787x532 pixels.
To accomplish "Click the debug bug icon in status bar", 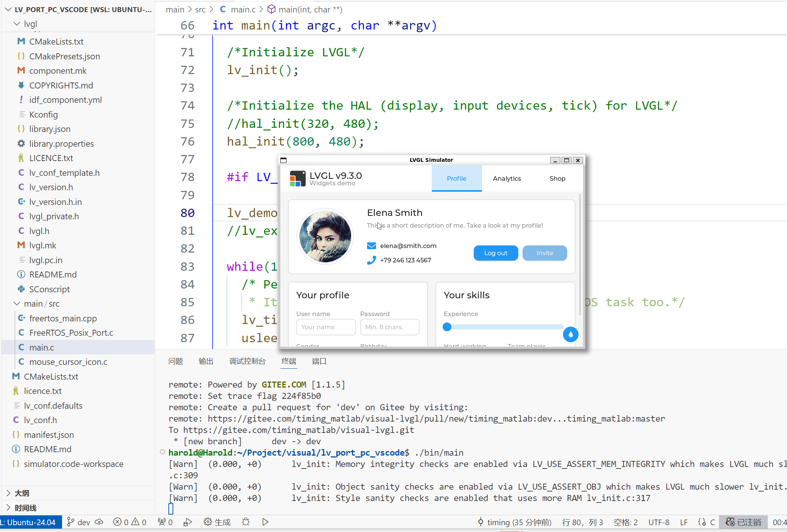I will [x=246, y=522].
